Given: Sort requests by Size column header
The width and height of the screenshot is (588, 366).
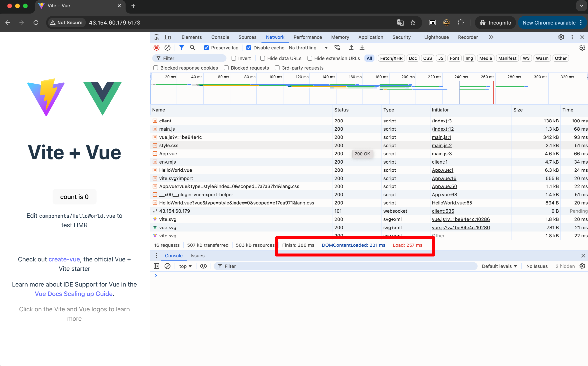Looking at the screenshot, I should (x=535, y=110).
